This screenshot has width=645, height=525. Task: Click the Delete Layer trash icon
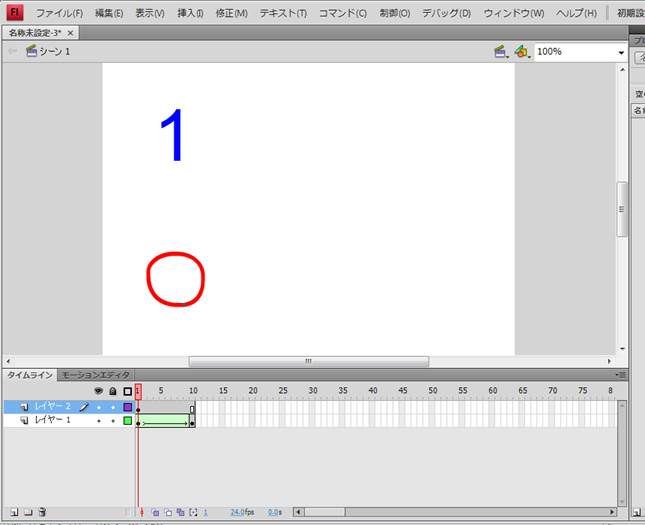[42, 512]
